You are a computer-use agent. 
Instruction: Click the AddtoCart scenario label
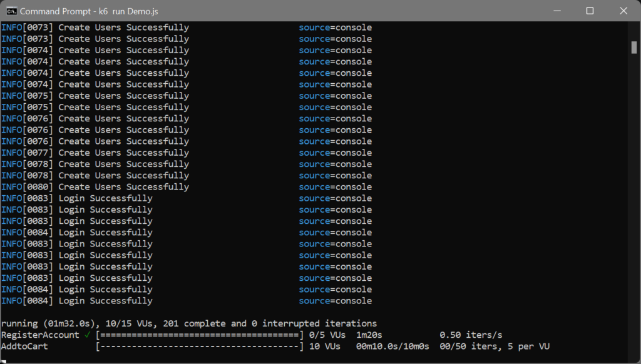coord(24,346)
